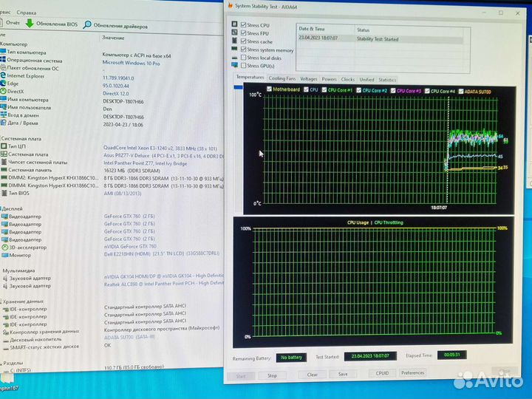Enable the Stress local disks checkbox
Viewport: 532px width, 399px height.
pos(244,58)
